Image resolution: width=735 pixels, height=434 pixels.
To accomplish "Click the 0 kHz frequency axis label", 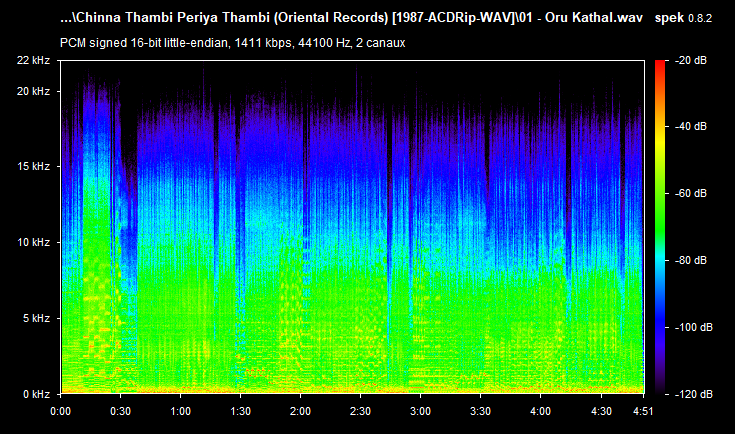I will [36, 394].
